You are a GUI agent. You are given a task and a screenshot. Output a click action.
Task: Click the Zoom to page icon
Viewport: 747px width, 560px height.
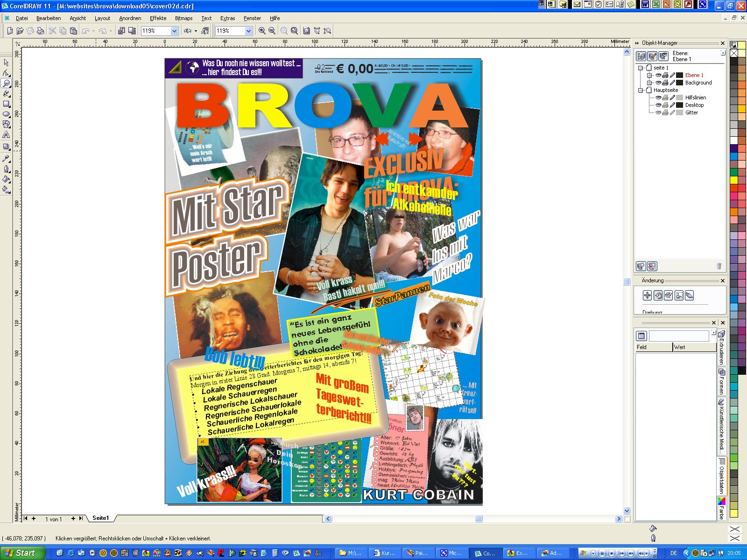(306, 31)
